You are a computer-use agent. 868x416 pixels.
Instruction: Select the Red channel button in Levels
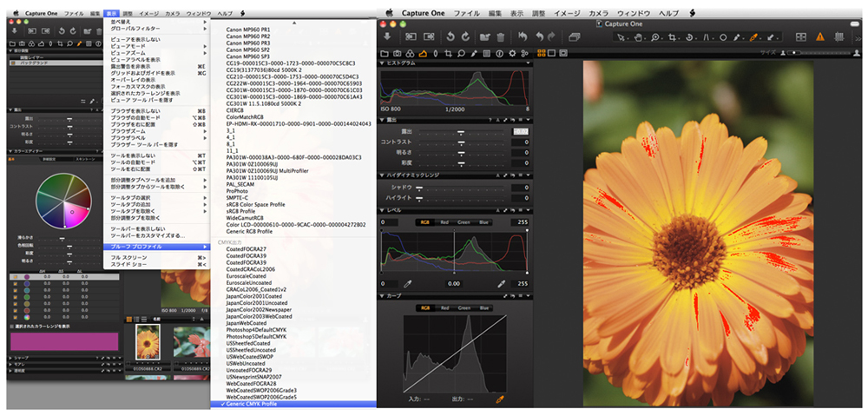coord(444,222)
